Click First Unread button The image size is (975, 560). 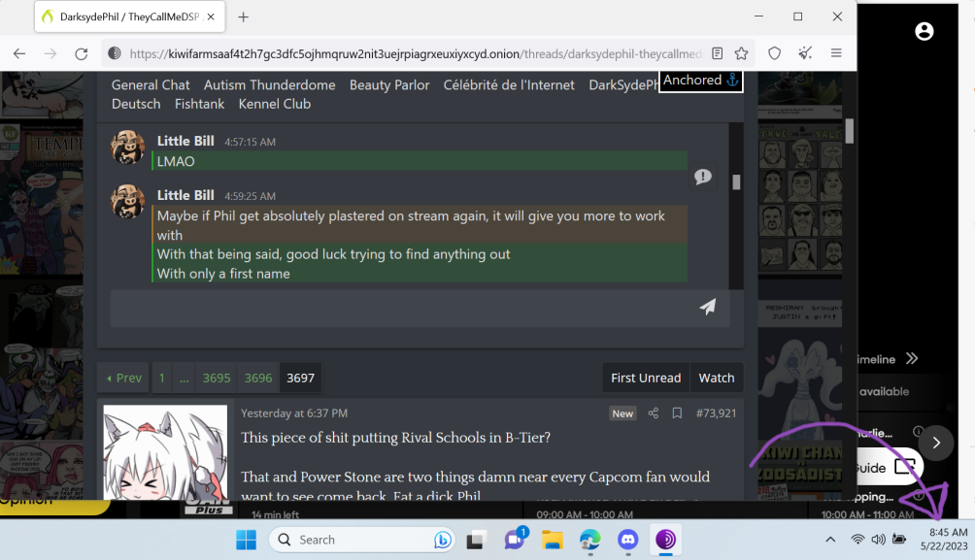click(646, 378)
